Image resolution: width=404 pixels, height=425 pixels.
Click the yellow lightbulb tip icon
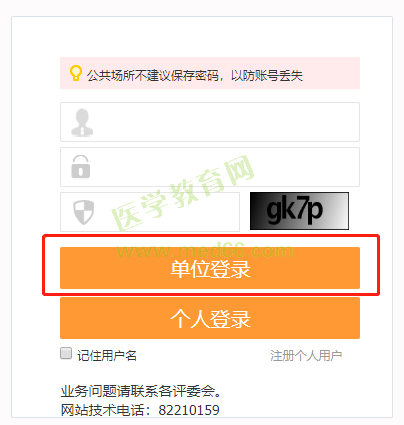[x=76, y=73]
